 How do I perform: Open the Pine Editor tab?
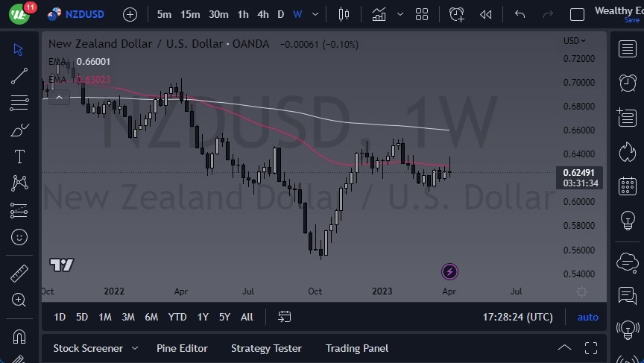(182, 348)
